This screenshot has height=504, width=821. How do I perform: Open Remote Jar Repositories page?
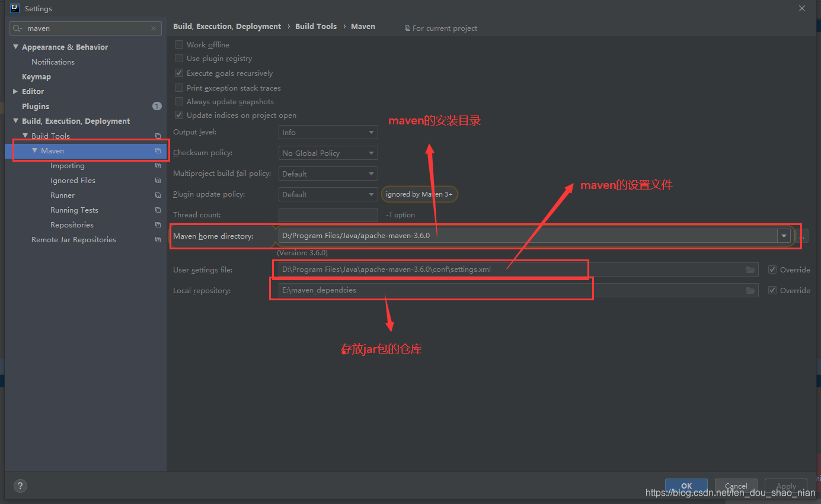[74, 240]
